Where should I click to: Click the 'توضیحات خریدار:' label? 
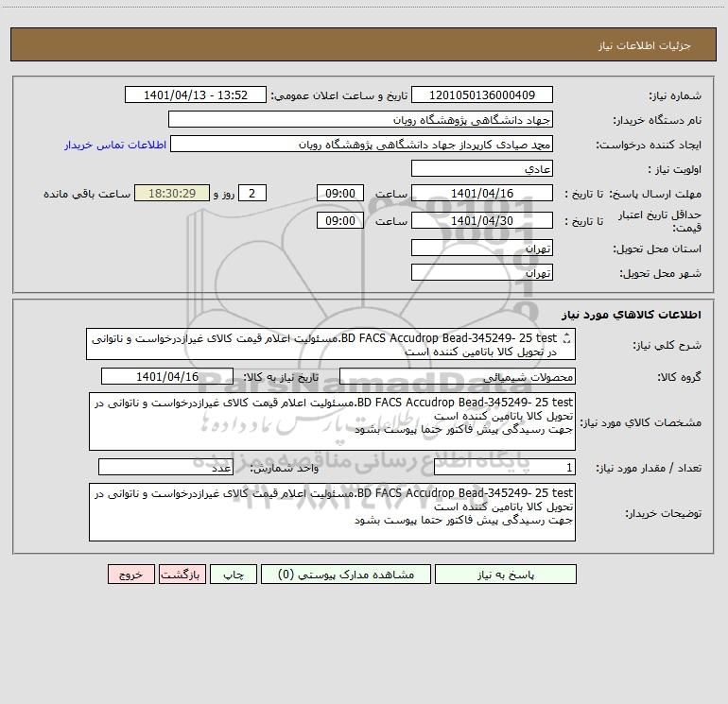tap(663, 513)
